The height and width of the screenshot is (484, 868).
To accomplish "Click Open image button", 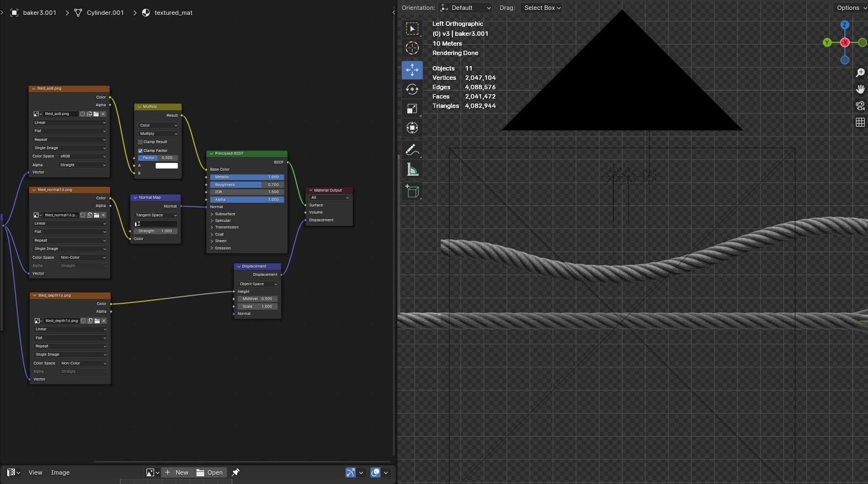I will (x=210, y=472).
